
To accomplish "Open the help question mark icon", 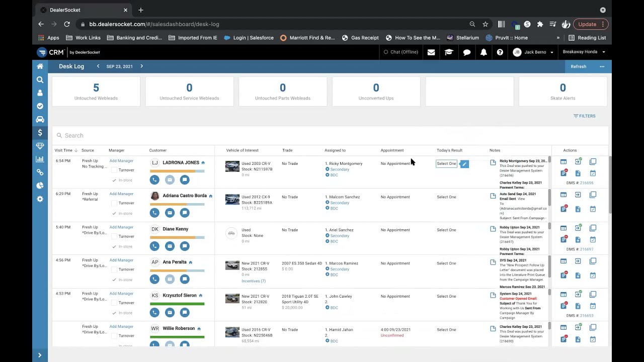I will [500, 52].
